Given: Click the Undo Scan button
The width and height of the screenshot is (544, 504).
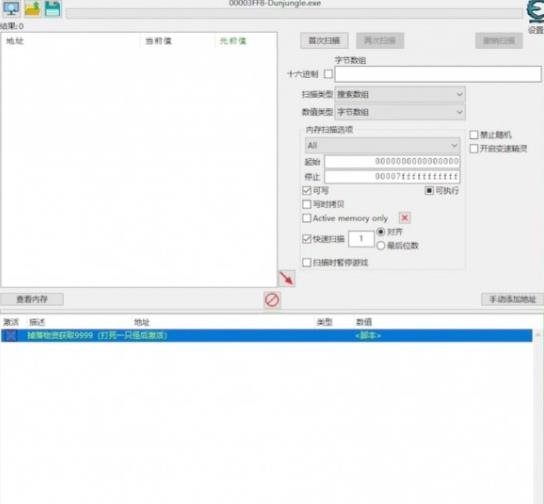Looking at the screenshot, I should [499, 41].
